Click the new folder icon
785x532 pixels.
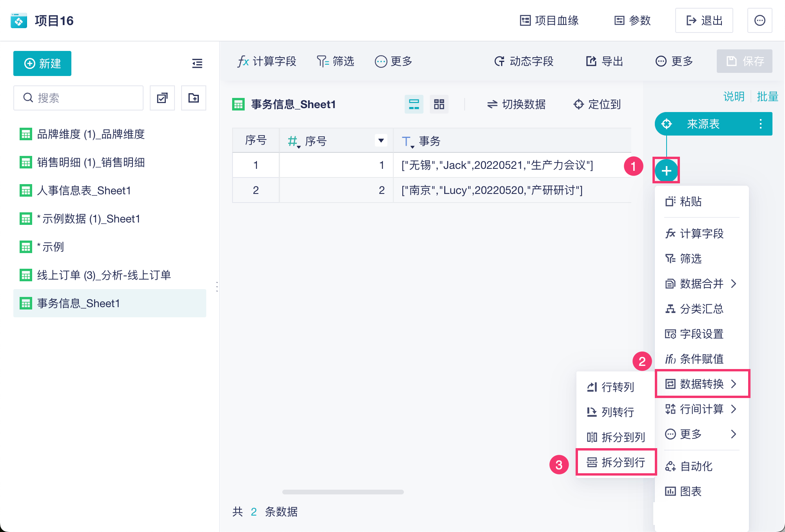pyautogui.click(x=194, y=98)
